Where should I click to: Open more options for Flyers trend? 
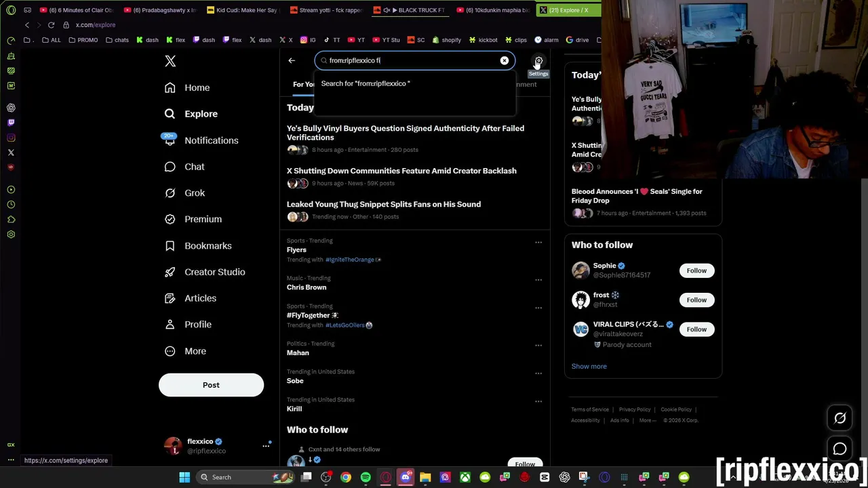[538, 242]
